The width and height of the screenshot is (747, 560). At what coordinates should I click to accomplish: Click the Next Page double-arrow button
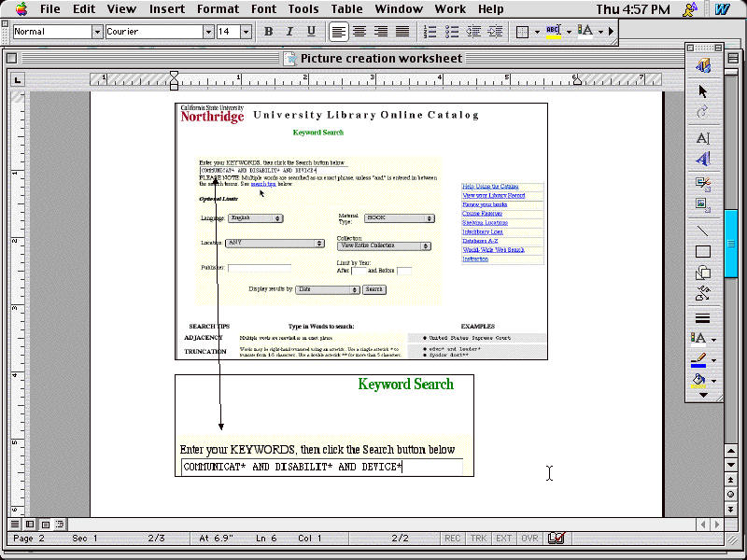tap(731, 509)
